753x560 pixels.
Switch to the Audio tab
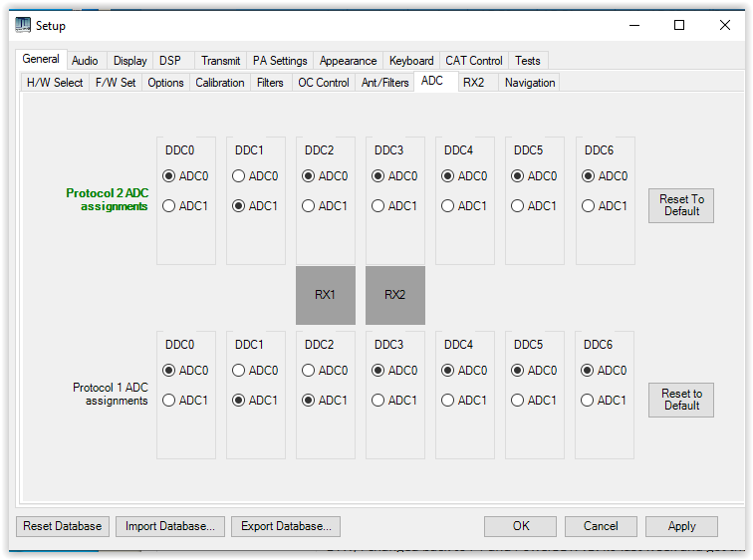click(x=85, y=61)
